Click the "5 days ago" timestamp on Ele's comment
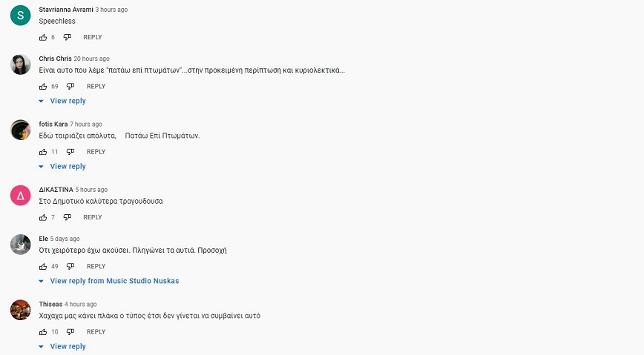Image resolution: width=644 pixels, height=355 pixels. point(65,239)
